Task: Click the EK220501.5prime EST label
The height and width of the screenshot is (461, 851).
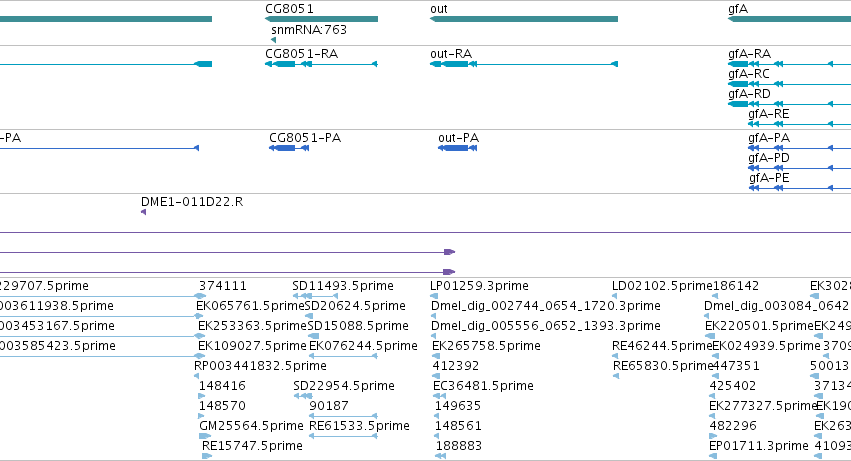Action: [x=760, y=326]
